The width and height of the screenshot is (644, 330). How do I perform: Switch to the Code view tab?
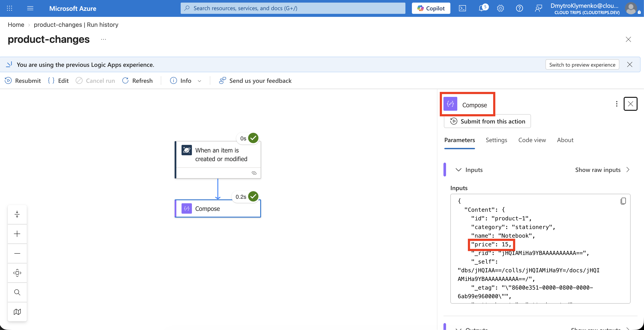tap(532, 140)
